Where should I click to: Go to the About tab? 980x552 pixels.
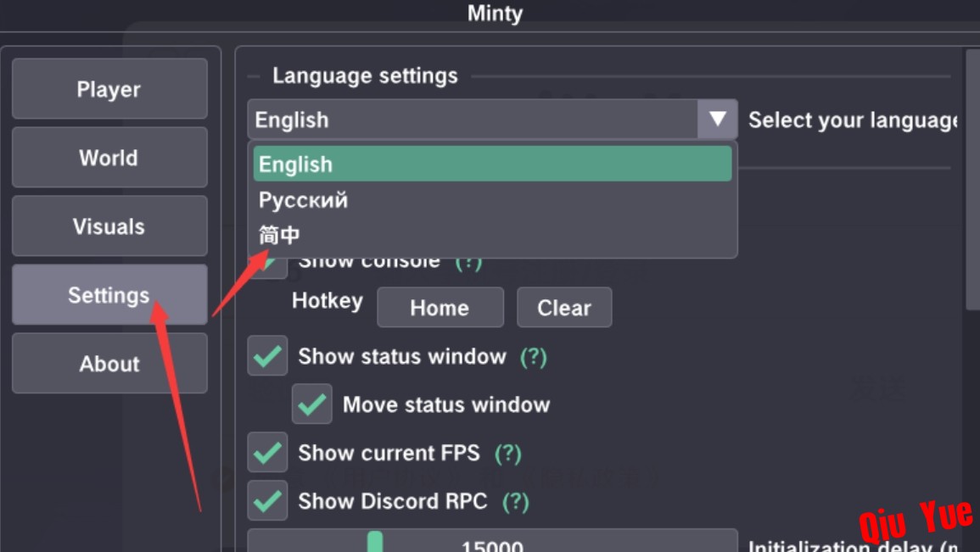click(109, 364)
